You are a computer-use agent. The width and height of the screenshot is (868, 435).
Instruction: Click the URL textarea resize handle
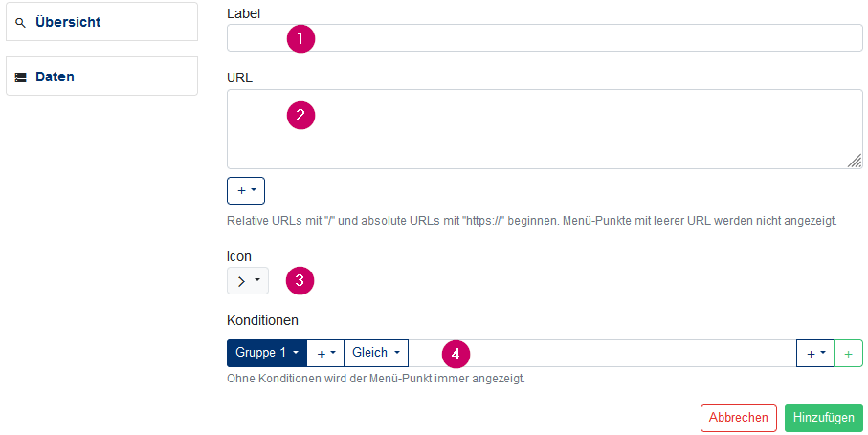pyautogui.click(x=855, y=161)
